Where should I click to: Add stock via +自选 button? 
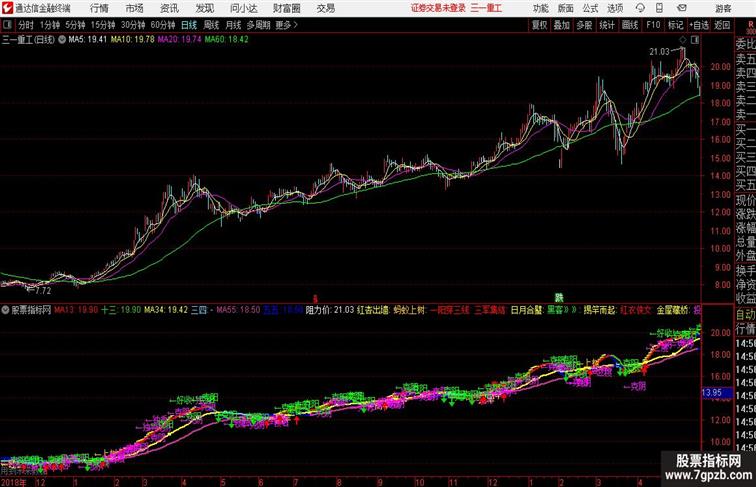(x=699, y=25)
